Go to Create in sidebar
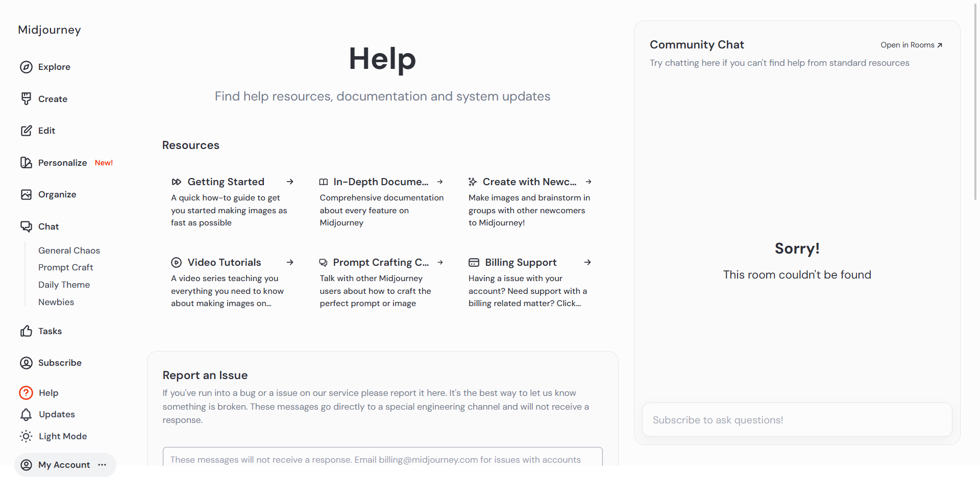The width and height of the screenshot is (980, 477). coord(53,99)
